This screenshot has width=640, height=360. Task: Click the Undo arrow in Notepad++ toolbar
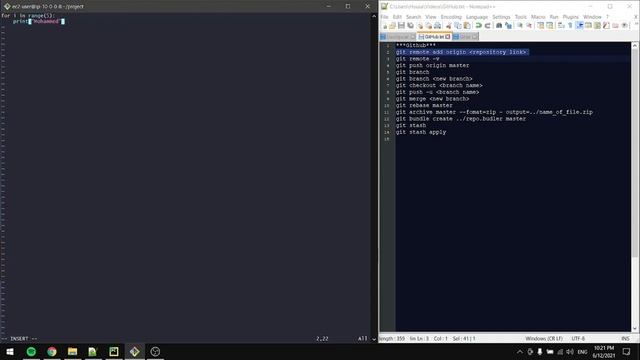click(x=478, y=26)
